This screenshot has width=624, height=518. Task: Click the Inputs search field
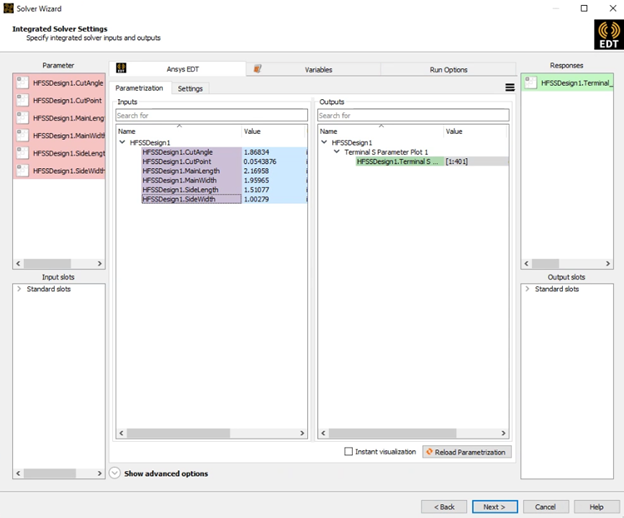point(212,115)
